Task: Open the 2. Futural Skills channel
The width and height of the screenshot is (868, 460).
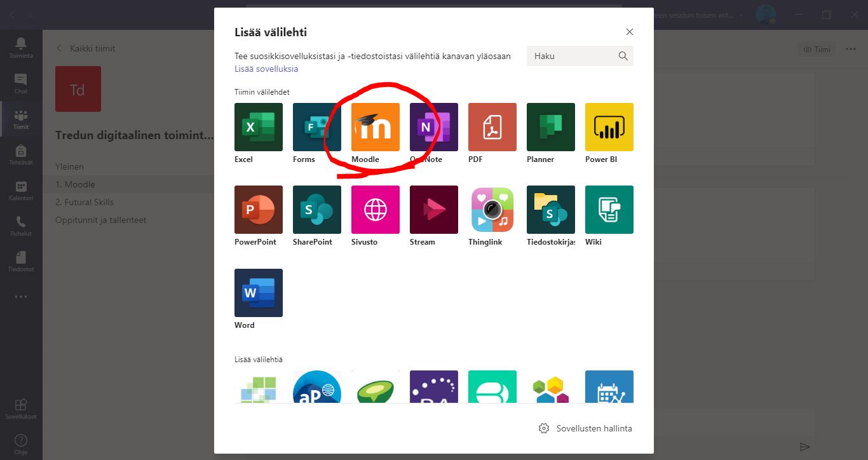Action: (85, 202)
